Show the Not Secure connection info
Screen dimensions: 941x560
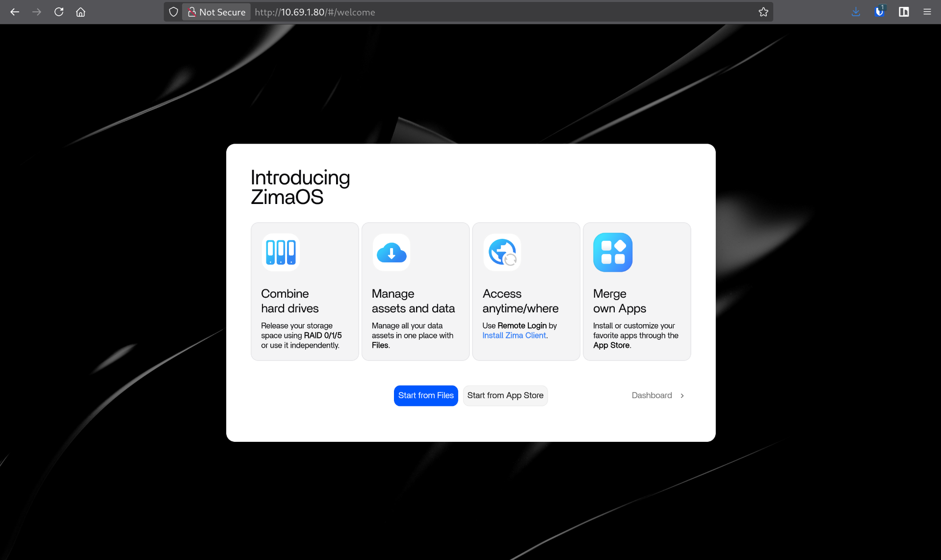216,12
